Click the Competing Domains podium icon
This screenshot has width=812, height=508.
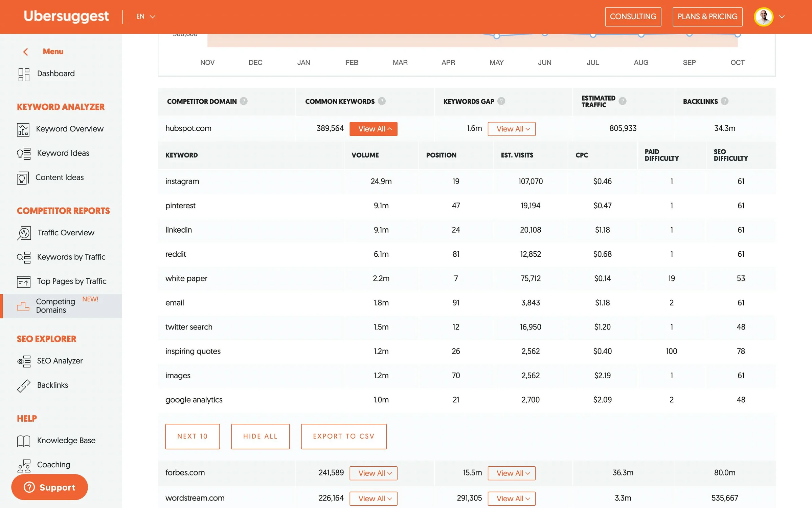23,306
